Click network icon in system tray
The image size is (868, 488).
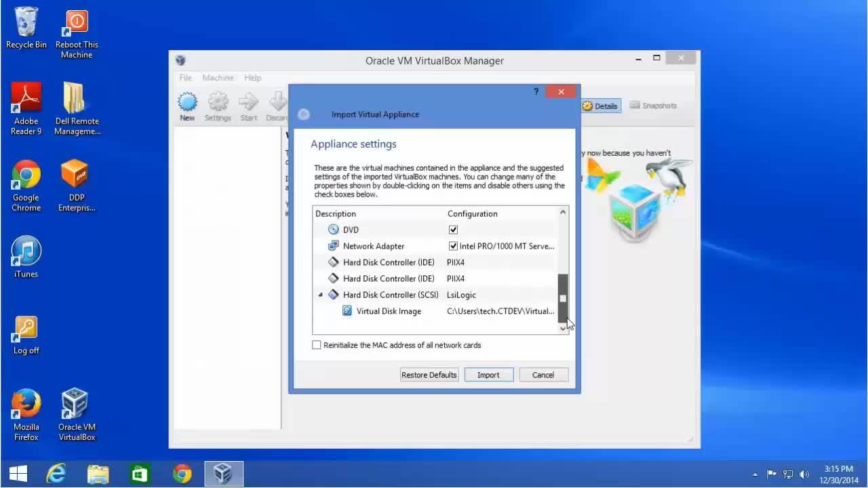click(788, 474)
